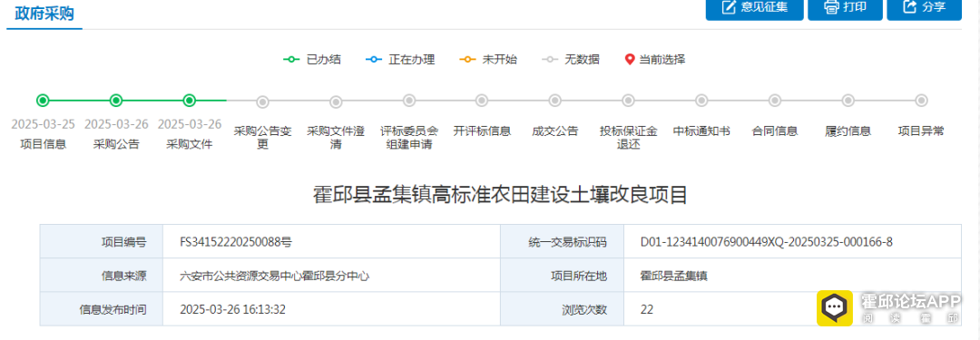Select the 投标保证金退还 step circle

coord(628,101)
